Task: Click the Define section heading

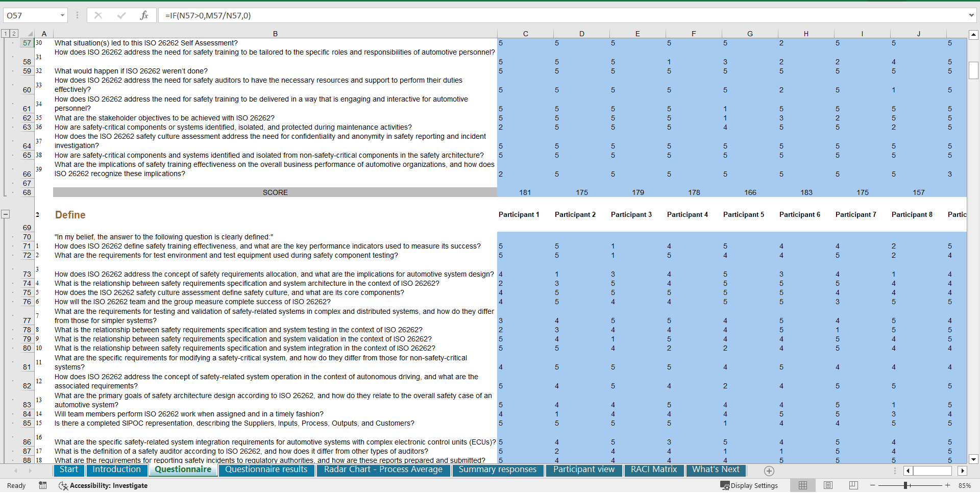Action: 70,215
